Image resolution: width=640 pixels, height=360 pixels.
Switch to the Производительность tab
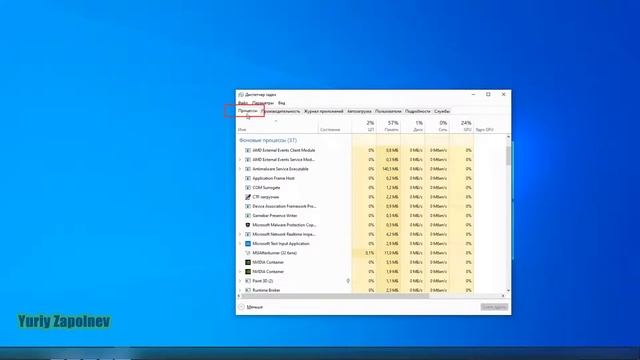(x=280, y=111)
